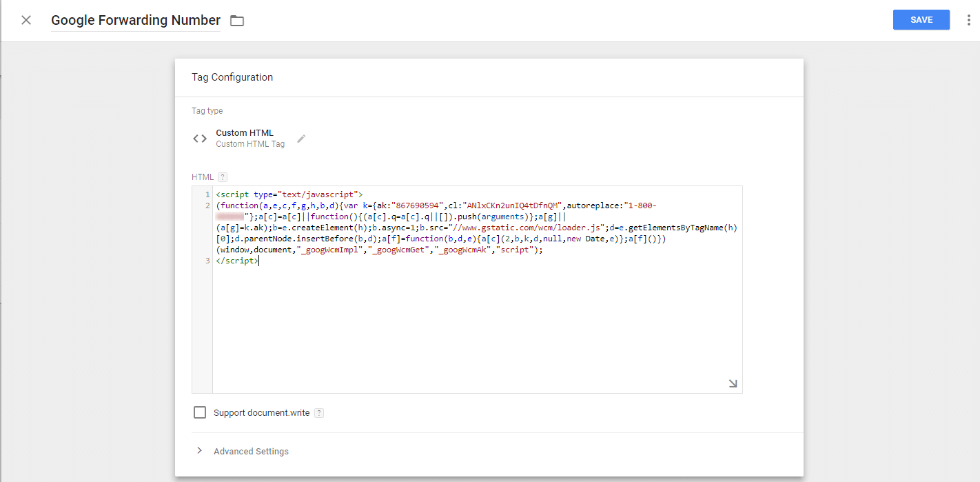Open help icon next to Support document.write

tap(319, 413)
